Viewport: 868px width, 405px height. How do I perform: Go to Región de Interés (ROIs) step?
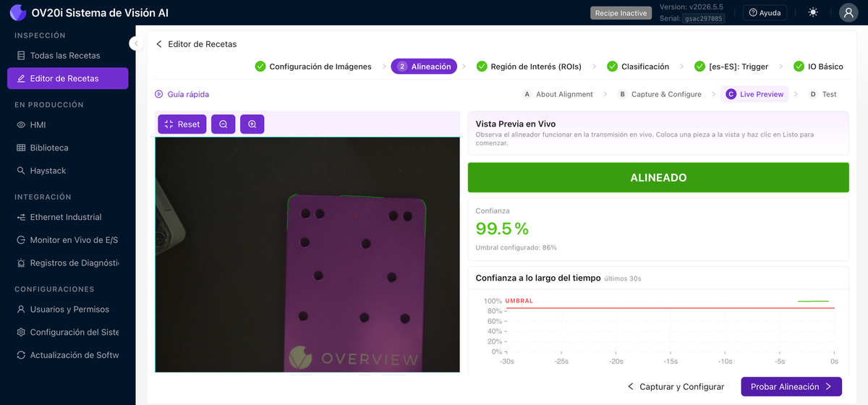(x=529, y=67)
